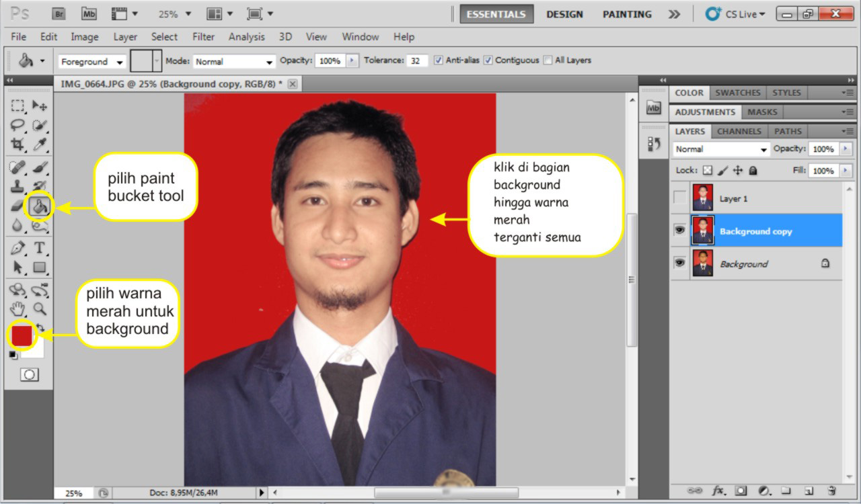Select the Rectangle shape tool
The height and width of the screenshot is (504, 861).
[40, 267]
